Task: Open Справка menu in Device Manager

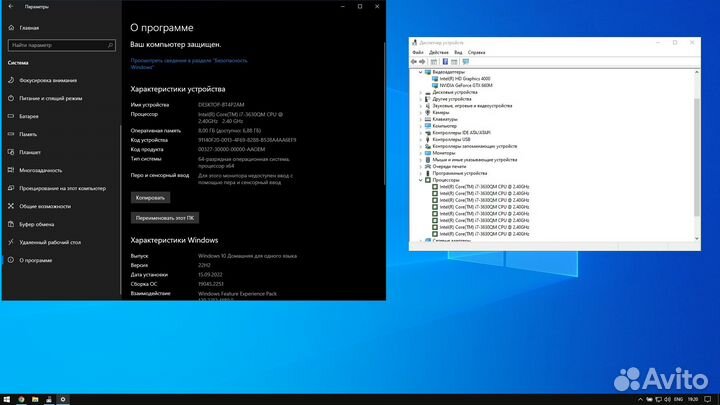Action: (x=476, y=52)
